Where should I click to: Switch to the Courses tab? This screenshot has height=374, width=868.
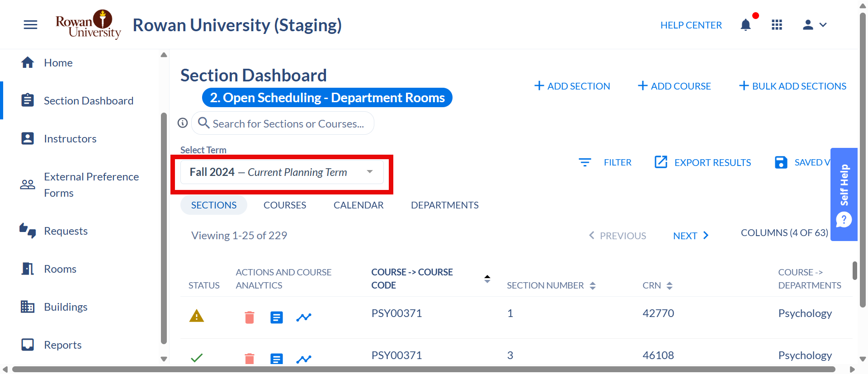[x=285, y=205]
